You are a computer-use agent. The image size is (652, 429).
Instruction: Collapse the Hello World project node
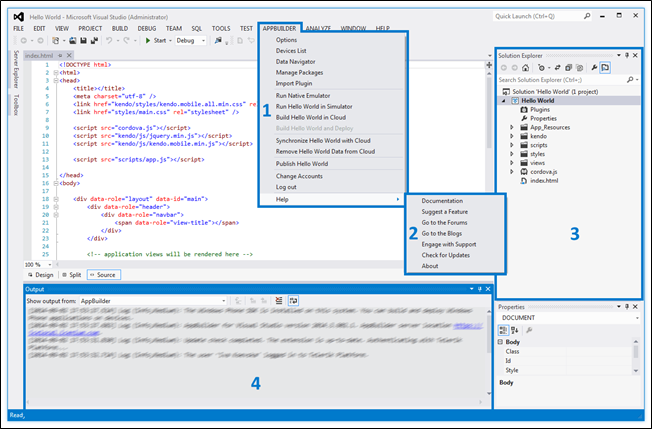pyautogui.click(x=504, y=101)
